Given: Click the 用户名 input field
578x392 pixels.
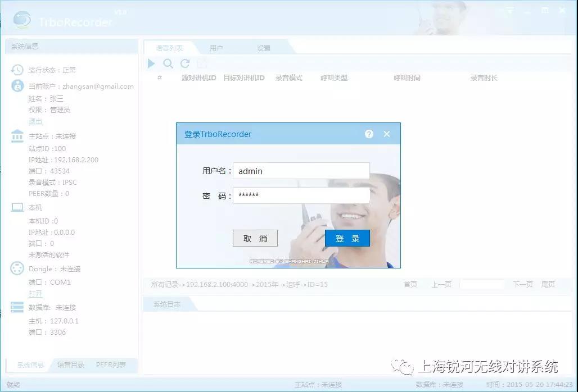Looking at the screenshot, I should click(301, 171).
